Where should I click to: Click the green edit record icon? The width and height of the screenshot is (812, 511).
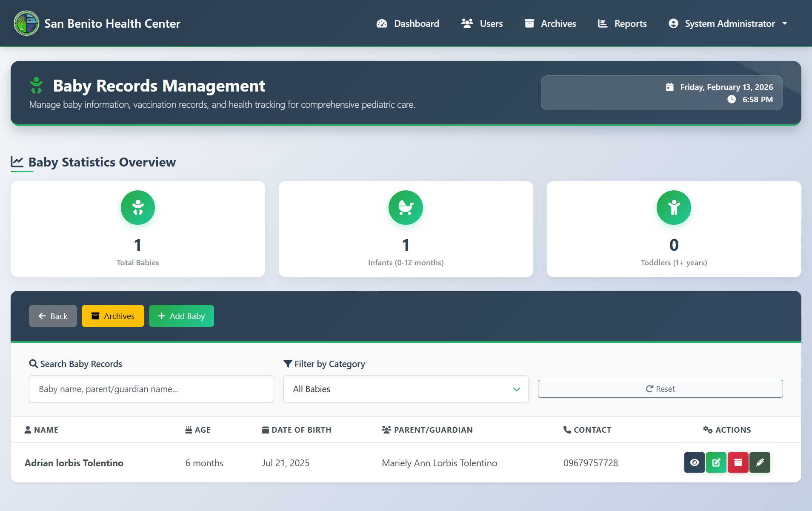pyautogui.click(x=716, y=462)
